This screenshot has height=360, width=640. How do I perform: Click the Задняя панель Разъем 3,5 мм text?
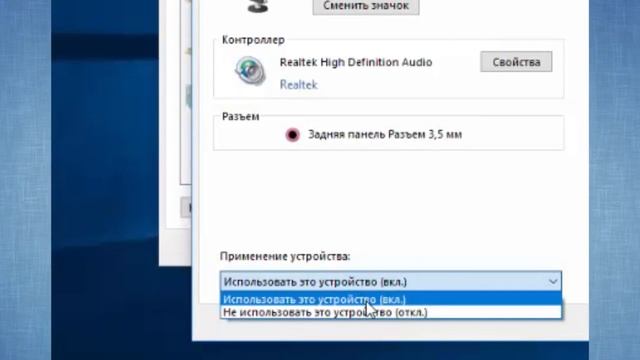coord(384,135)
